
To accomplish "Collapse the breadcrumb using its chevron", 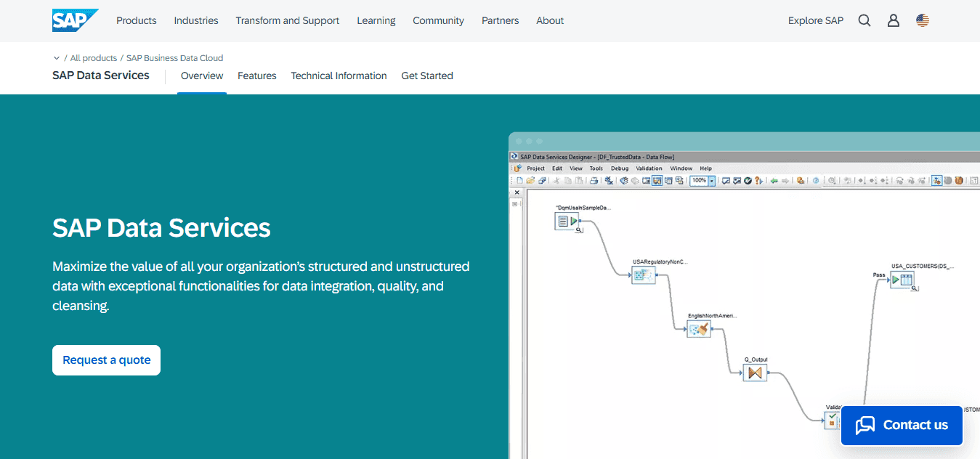I will point(57,57).
